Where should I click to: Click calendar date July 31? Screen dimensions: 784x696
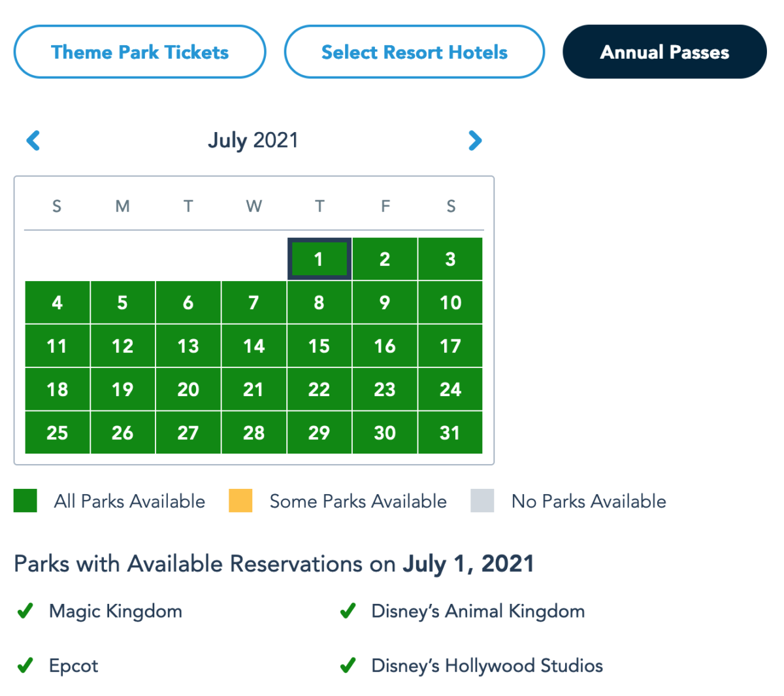coord(450,433)
